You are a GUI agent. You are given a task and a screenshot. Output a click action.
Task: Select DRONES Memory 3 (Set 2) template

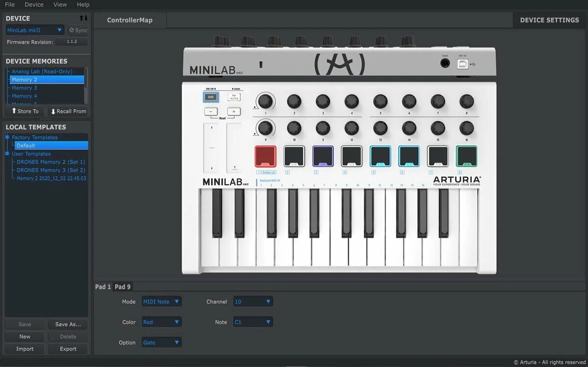pos(51,170)
